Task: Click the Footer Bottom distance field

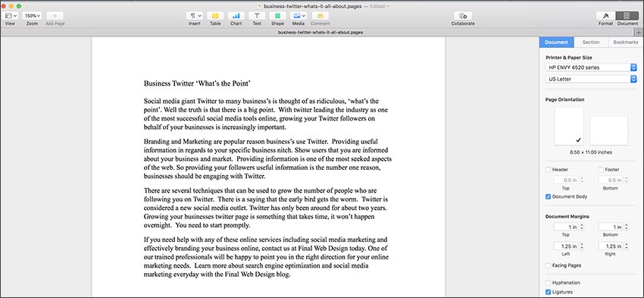Action: click(611, 180)
